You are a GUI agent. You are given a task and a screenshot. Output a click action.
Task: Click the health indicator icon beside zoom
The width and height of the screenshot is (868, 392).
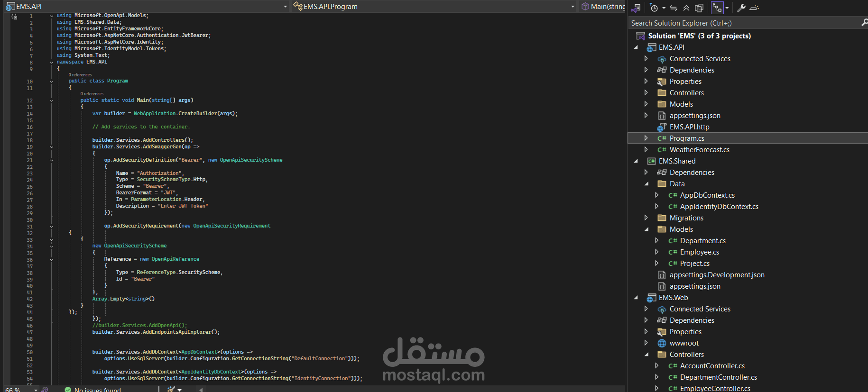point(45,390)
